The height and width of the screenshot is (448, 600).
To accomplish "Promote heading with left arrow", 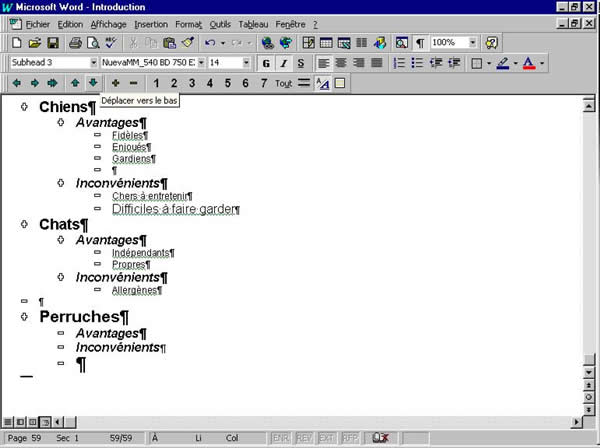I will (x=16, y=83).
